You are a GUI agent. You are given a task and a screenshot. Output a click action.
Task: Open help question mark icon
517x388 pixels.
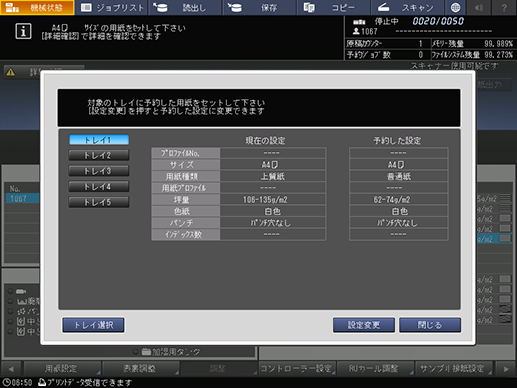point(504,7)
